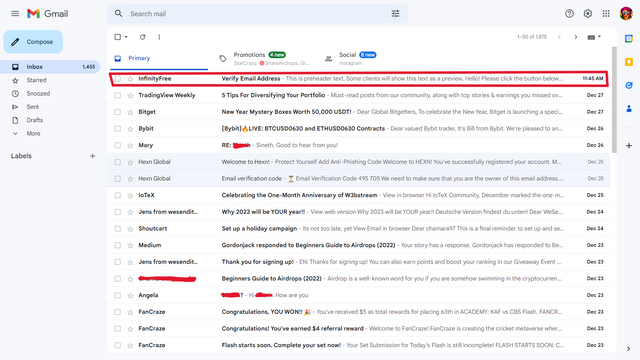Expand the More sidebar item

tap(33, 133)
